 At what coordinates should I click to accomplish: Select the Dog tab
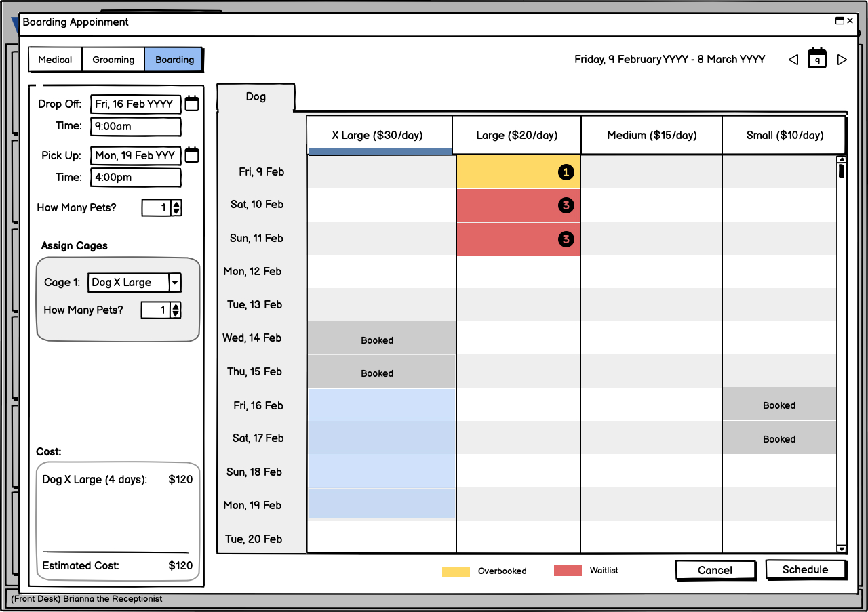(x=256, y=97)
